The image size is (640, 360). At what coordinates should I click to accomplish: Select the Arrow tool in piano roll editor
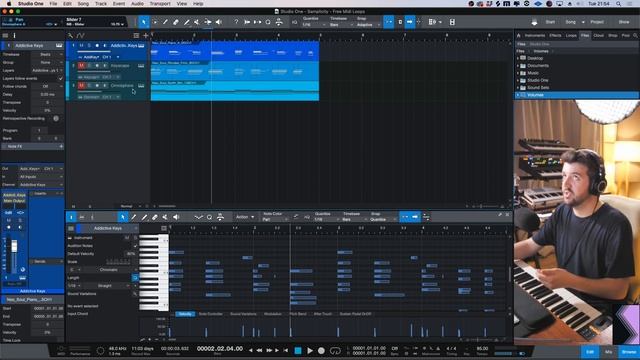click(123, 217)
